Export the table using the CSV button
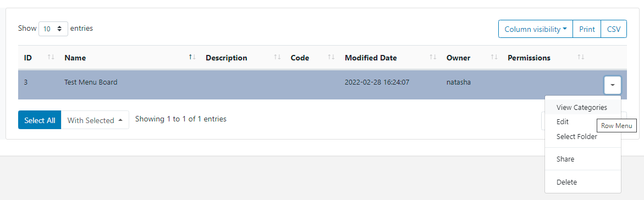Screen dimensions: 644x200 (614, 29)
